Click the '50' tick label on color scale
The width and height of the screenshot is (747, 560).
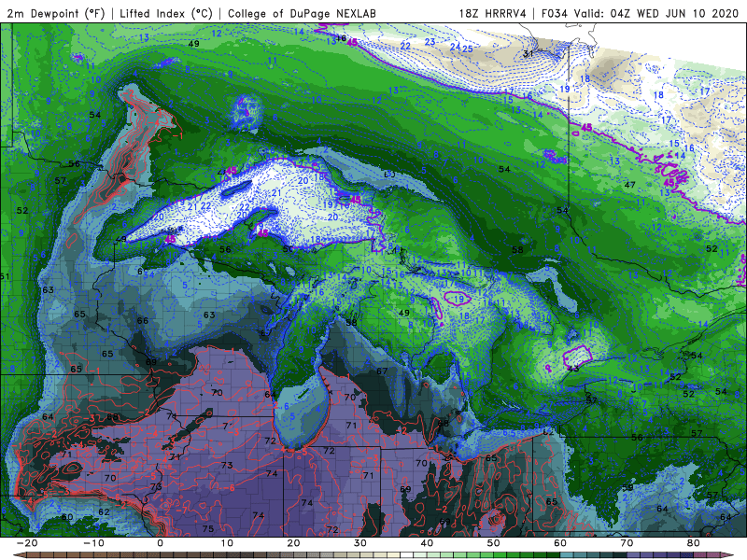click(494, 543)
